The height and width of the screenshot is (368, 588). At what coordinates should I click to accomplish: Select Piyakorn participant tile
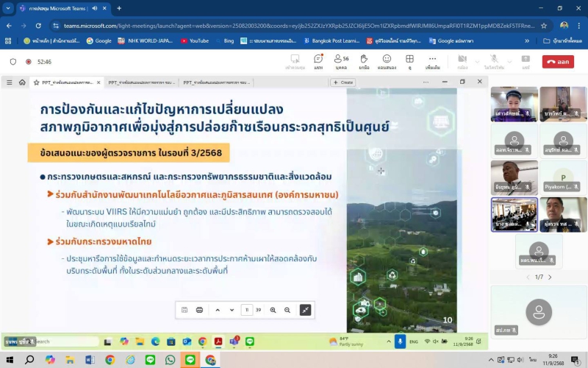563,177
